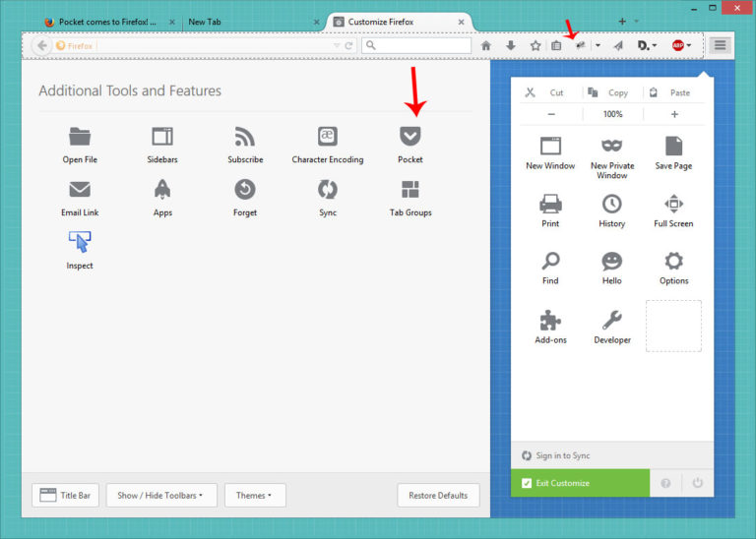756x539 pixels.
Task: Select the Character Encoding icon
Action: [328, 137]
